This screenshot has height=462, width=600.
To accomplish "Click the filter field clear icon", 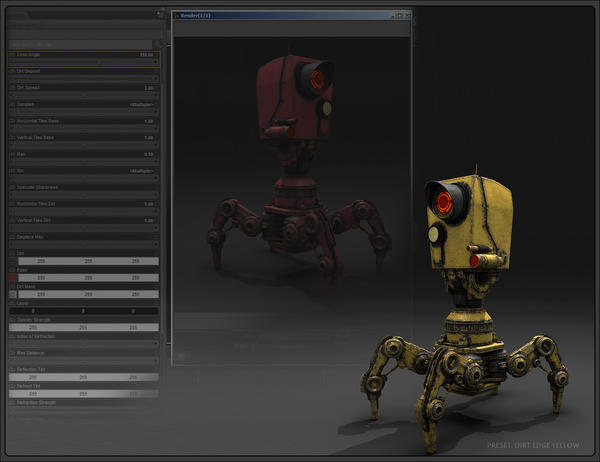I will coord(157,44).
